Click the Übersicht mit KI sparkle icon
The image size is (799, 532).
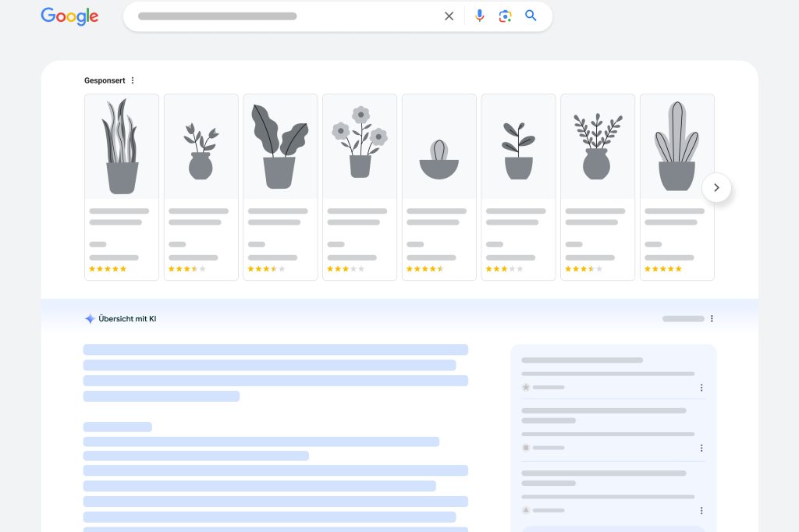click(x=90, y=319)
